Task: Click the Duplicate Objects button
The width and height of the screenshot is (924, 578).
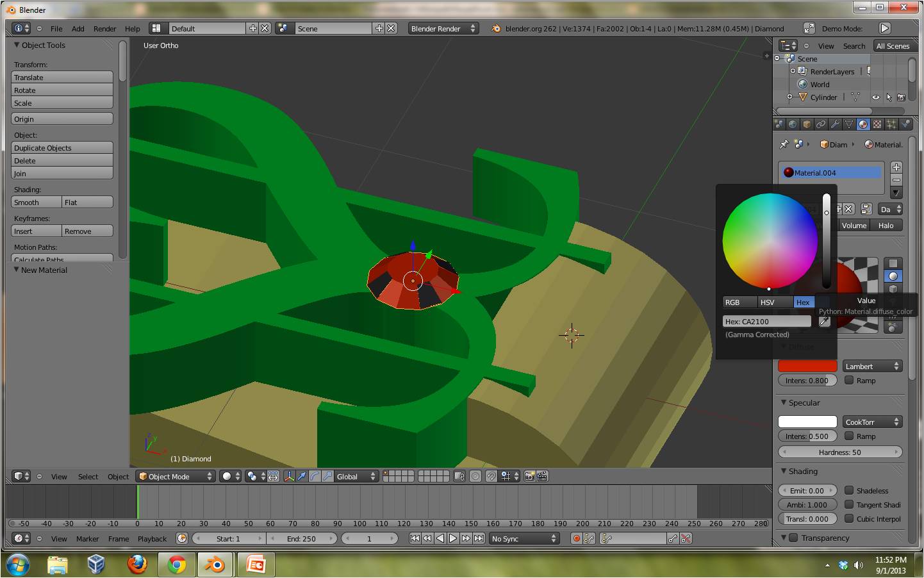Action: [62, 147]
